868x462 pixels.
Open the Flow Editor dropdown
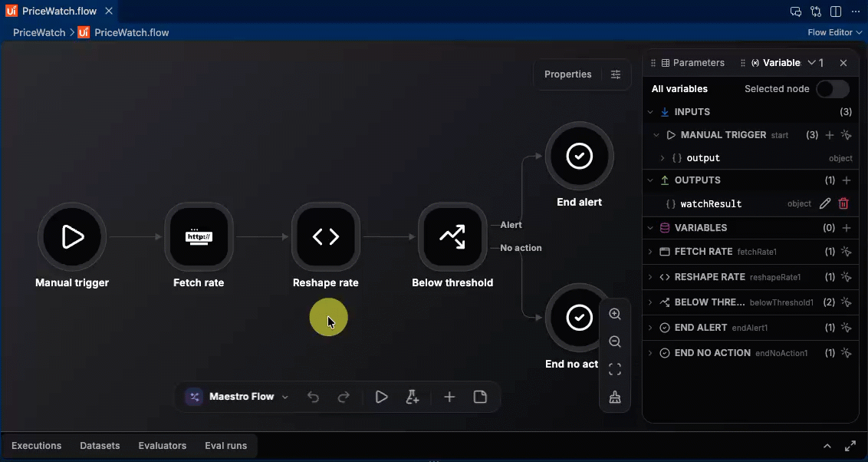pyautogui.click(x=835, y=32)
